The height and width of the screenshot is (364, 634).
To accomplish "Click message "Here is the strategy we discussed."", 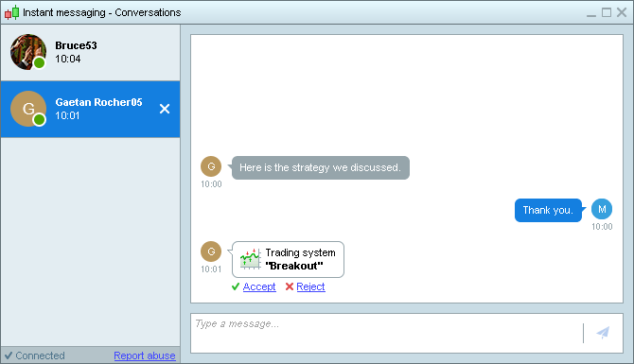I will coord(320,167).
